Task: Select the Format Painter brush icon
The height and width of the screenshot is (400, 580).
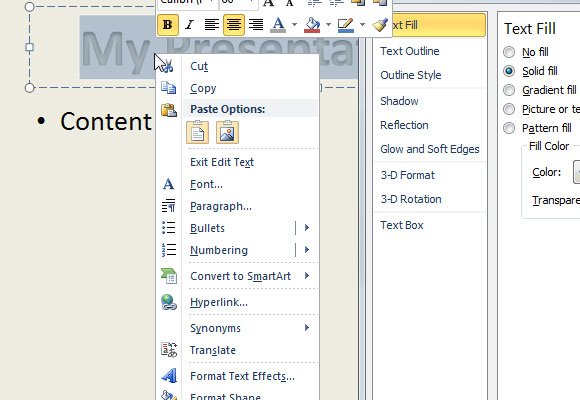Action: pos(380,25)
